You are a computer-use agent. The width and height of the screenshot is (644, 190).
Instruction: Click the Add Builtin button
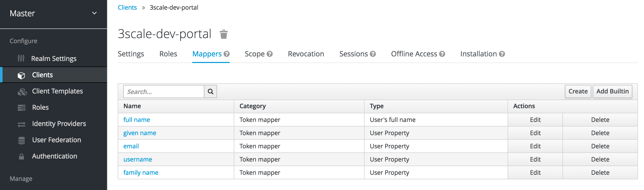point(612,91)
